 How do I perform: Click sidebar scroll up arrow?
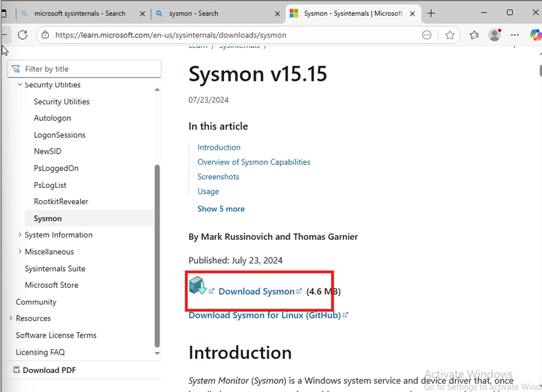[157, 89]
